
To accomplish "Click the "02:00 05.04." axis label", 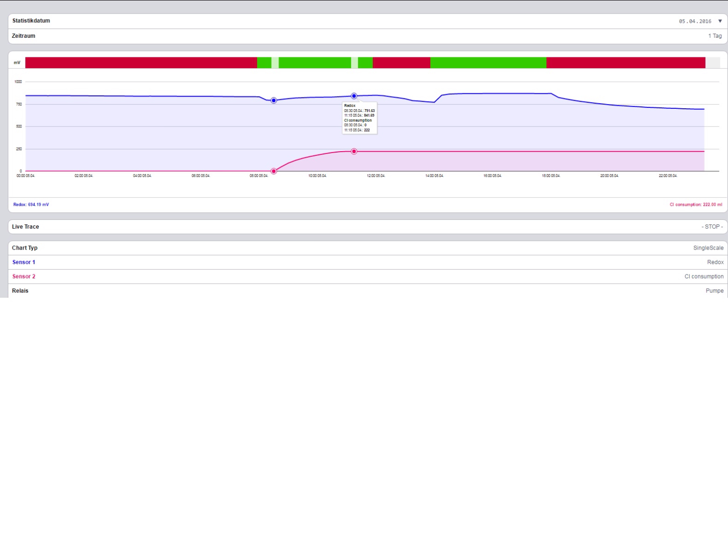I will click(84, 176).
